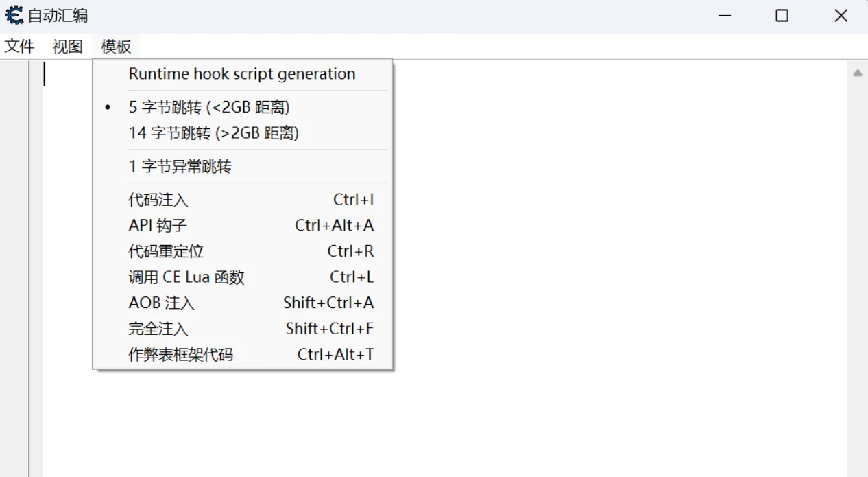Viewport: 868px width, 477px height.
Task: Choose 1 字节异常跳转 option
Action: (180, 166)
